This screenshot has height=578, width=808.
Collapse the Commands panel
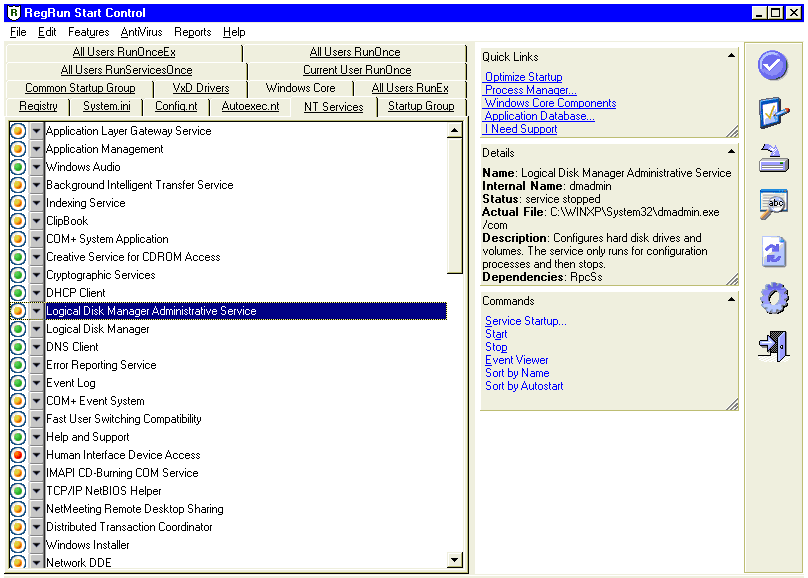tap(731, 299)
